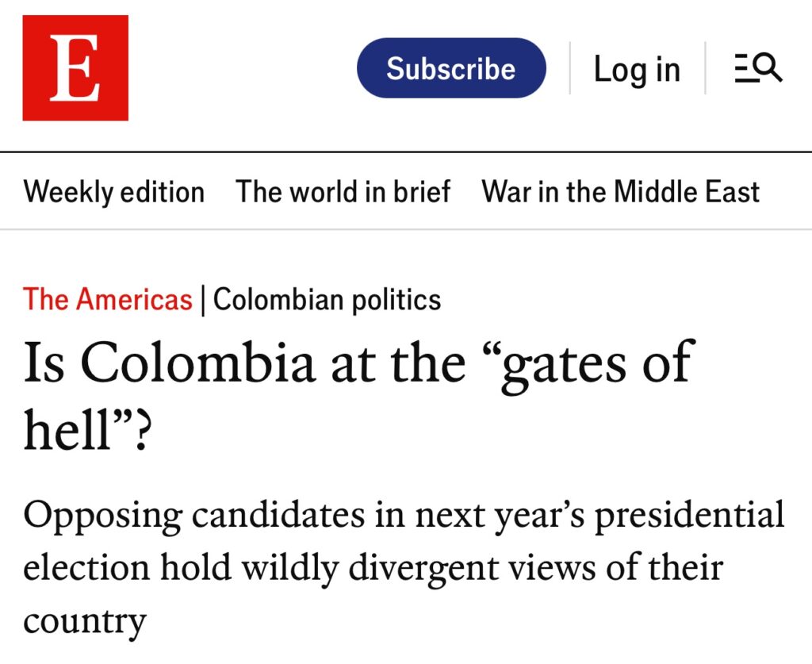Image resolution: width=812 pixels, height=664 pixels.
Task: Go to the Weekly edition tab
Action: pos(114,192)
